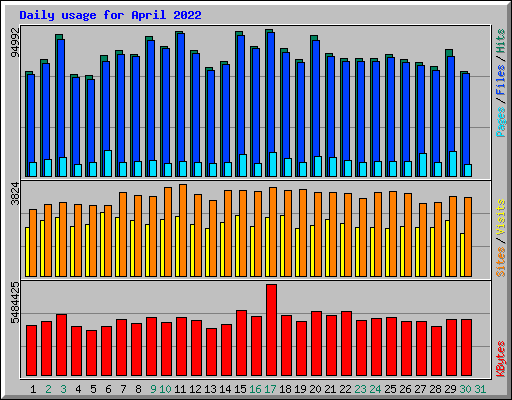
Task: Click day 21 on the x-axis
Action: (330, 389)
